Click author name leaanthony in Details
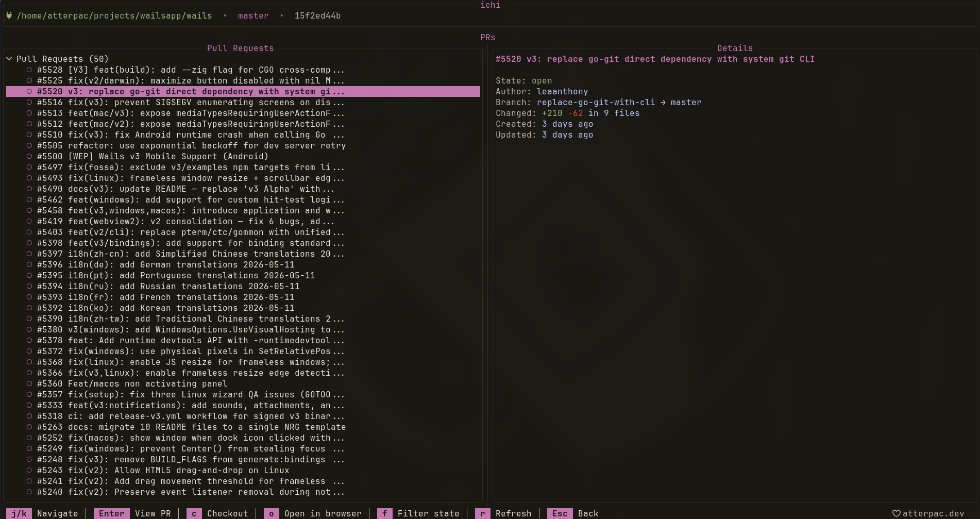Screen dimensions: 980x519 click(x=562, y=91)
